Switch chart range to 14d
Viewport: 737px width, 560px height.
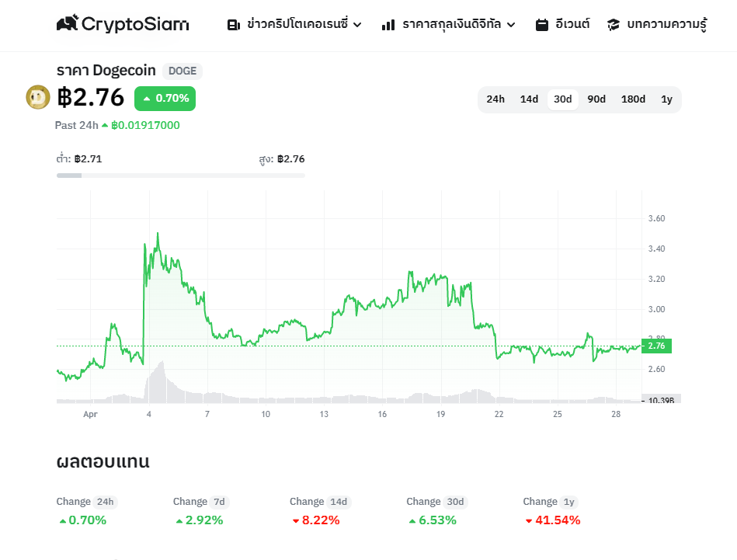click(529, 99)
